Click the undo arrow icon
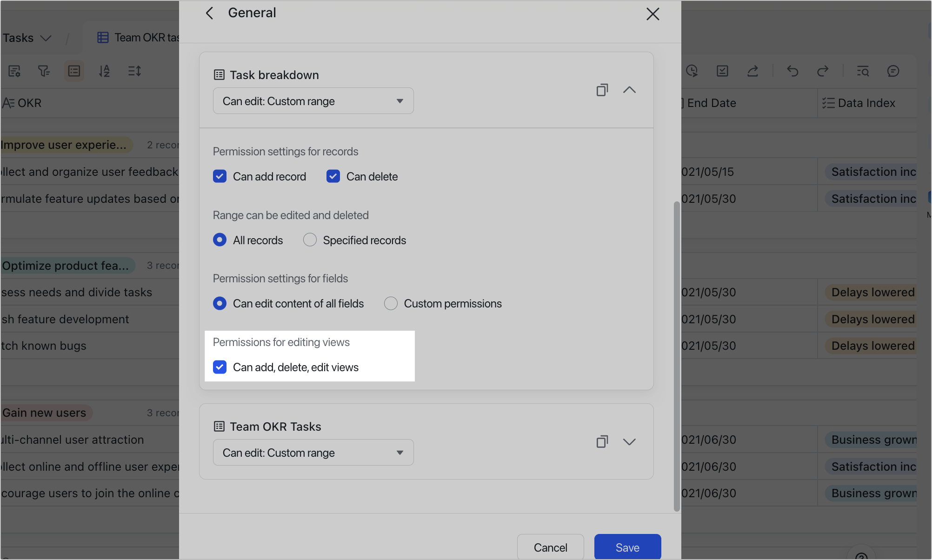 792,71
